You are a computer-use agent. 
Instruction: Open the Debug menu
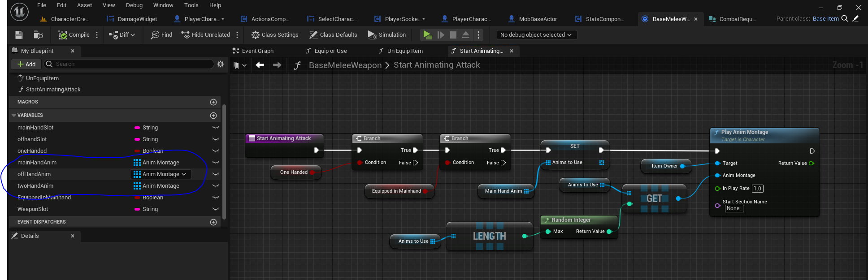coord(134,5)
